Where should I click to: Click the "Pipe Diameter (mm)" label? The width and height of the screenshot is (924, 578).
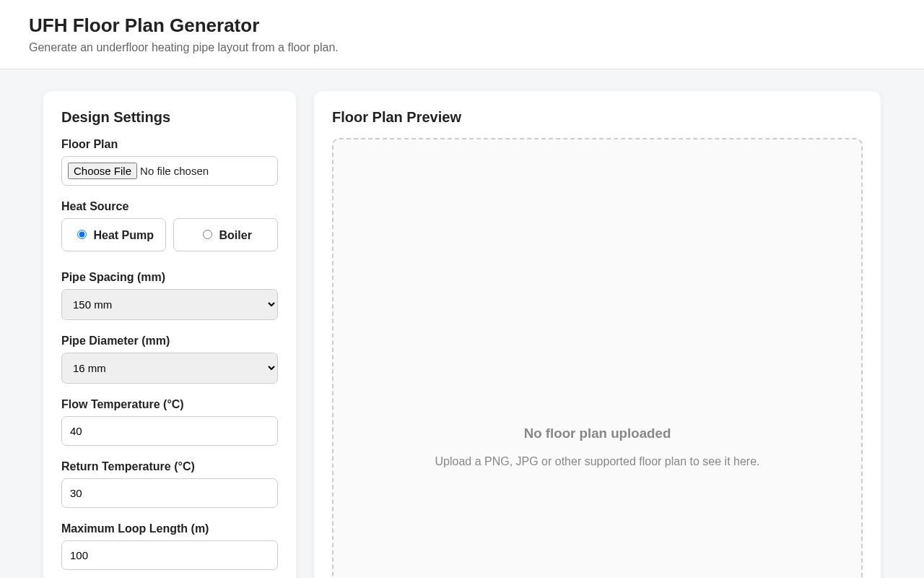pyautogui.click(x=115, y=341)
